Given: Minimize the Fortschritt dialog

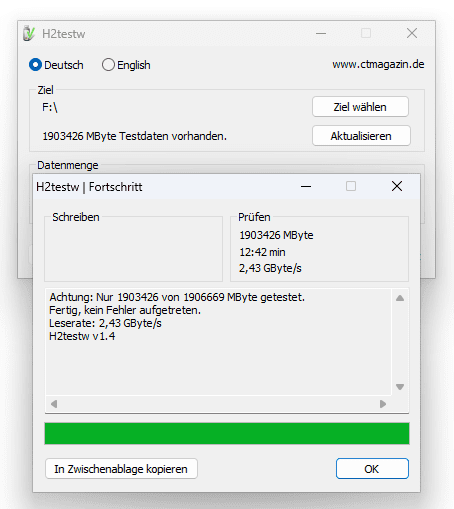Looking at the screenshot, I should pyautogui.click(x=306, y=186).
